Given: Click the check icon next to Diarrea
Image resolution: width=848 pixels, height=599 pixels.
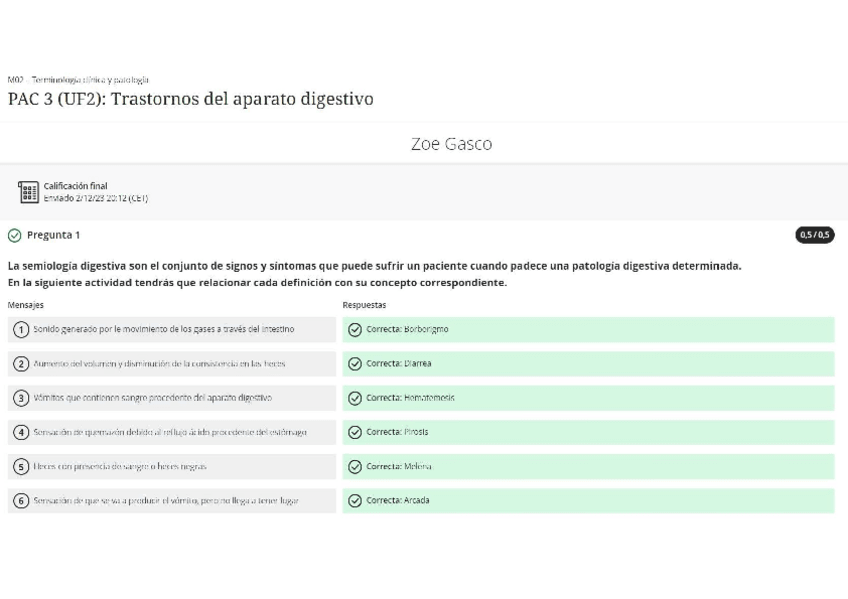Looking at the screenshot, I should click(x=355, y=364).
